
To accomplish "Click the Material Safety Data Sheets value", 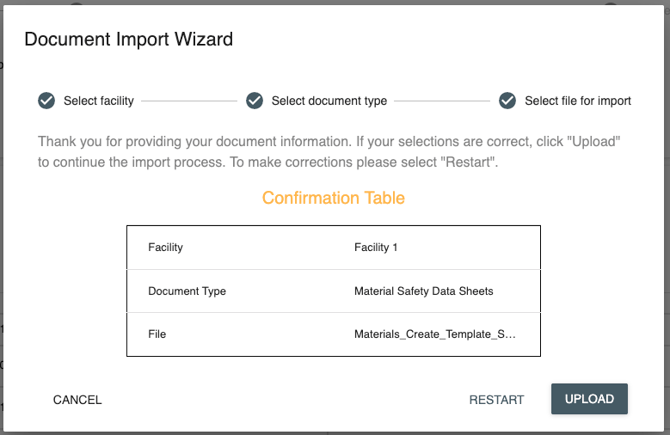I will [423, 291].
